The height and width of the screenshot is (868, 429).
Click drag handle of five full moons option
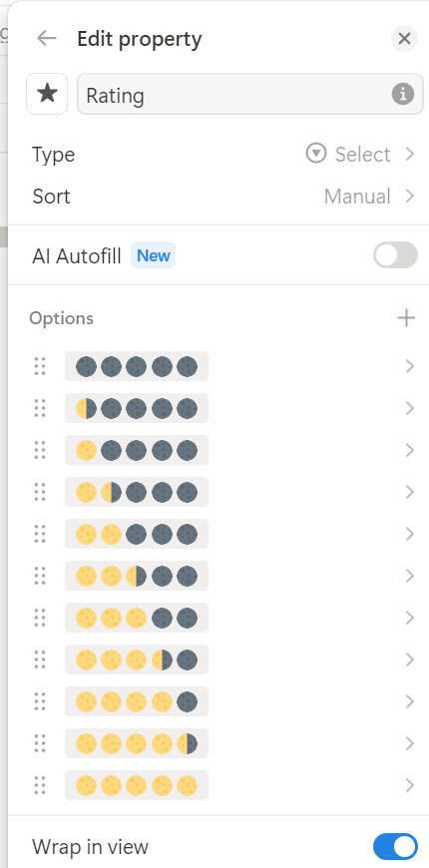point(40,785)
